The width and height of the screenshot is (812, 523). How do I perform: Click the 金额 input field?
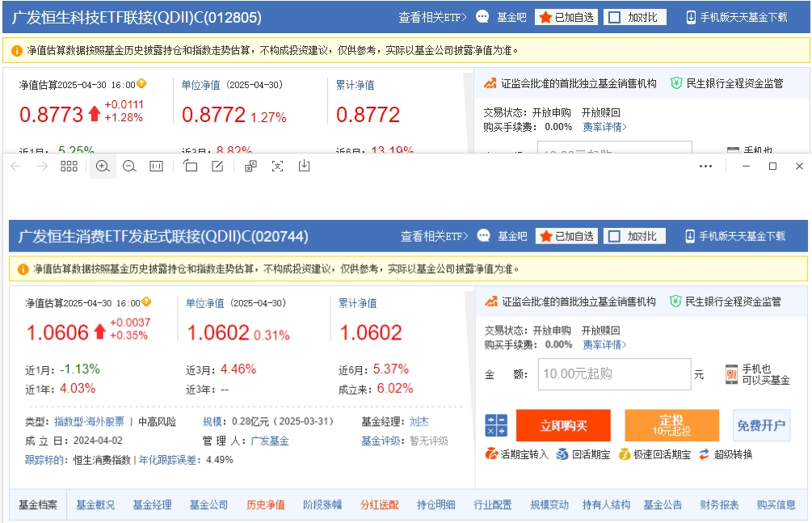pos(614,374)
